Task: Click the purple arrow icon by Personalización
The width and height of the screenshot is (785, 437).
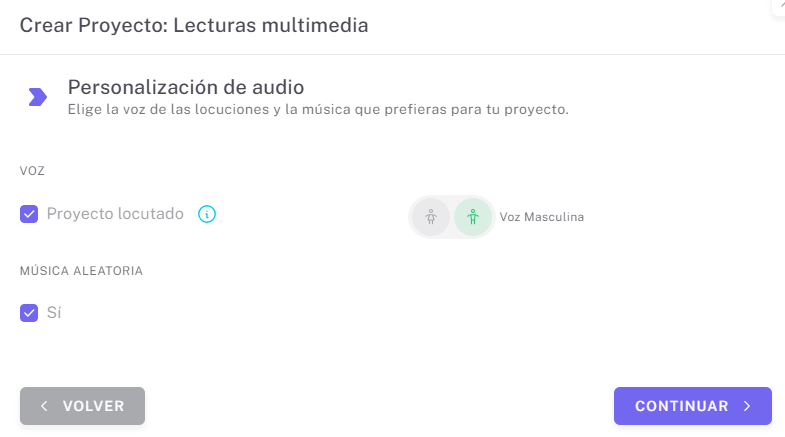Action: pyautogui.click(x=38, y=96)
